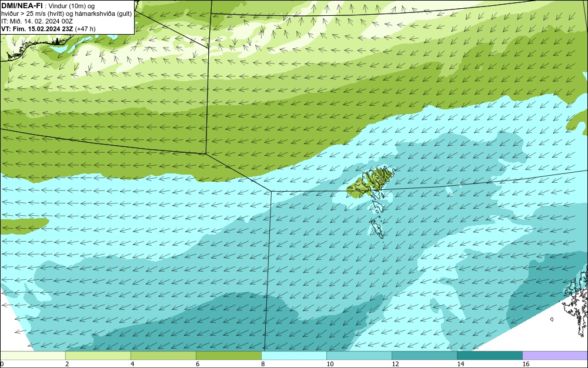Screen dimensions: 588x368
Task: Click the 2–4 m/s legend color swatch
Action: pos(98,355)
